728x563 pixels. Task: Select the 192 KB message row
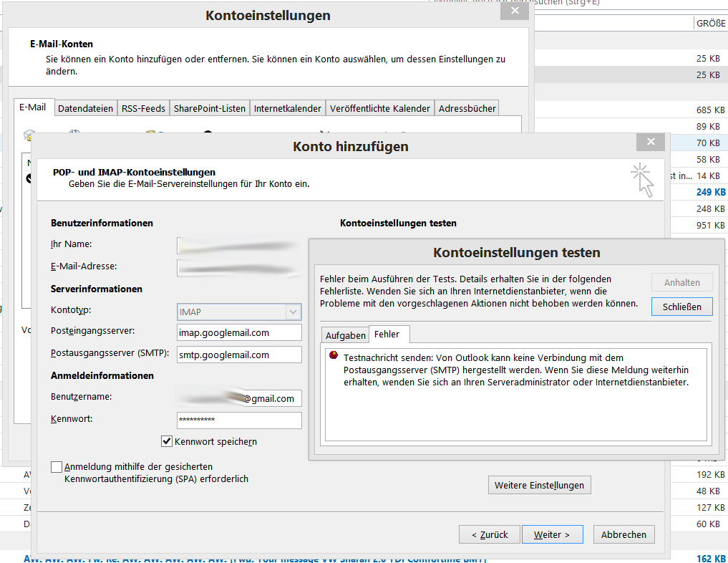[699, 474]
